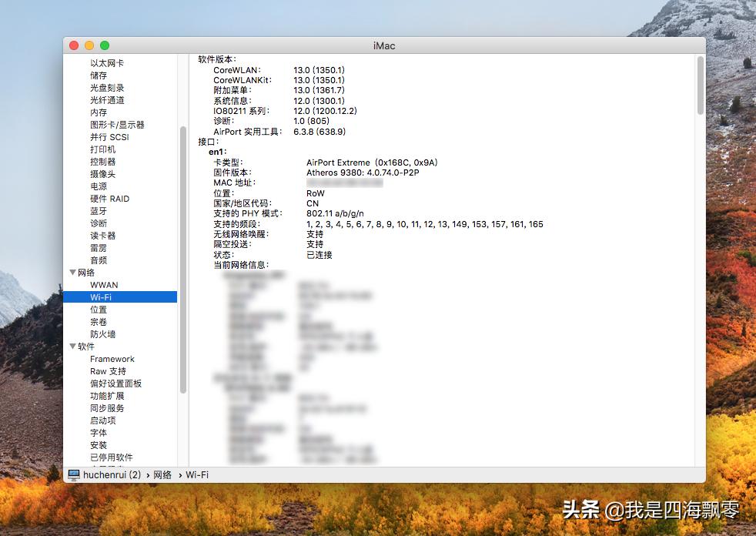This screenshot has width=756, height=536.
Task: Click the 软件版本 heading
Action: [x=217, y=59]
